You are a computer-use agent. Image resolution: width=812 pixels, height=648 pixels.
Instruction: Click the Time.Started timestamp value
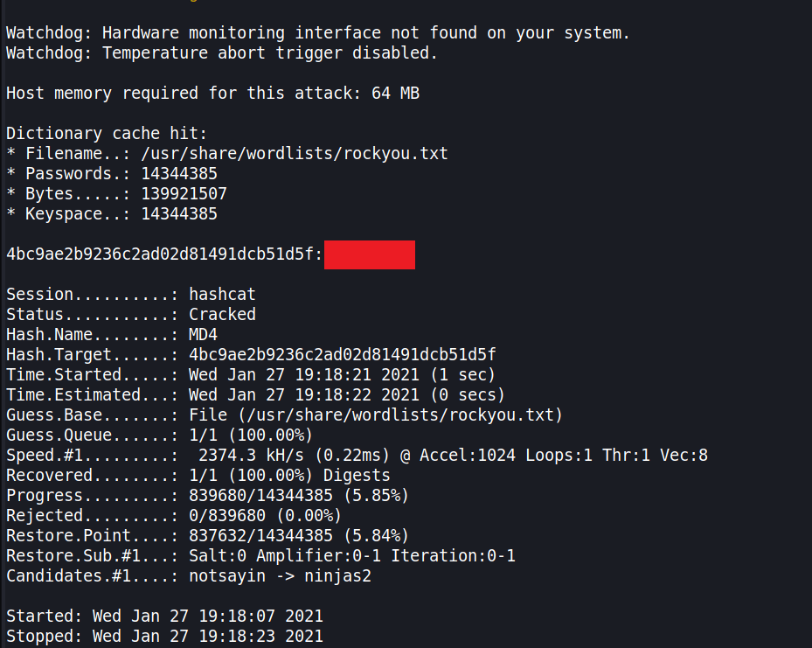pyautogui.click(x=347, y=374)
